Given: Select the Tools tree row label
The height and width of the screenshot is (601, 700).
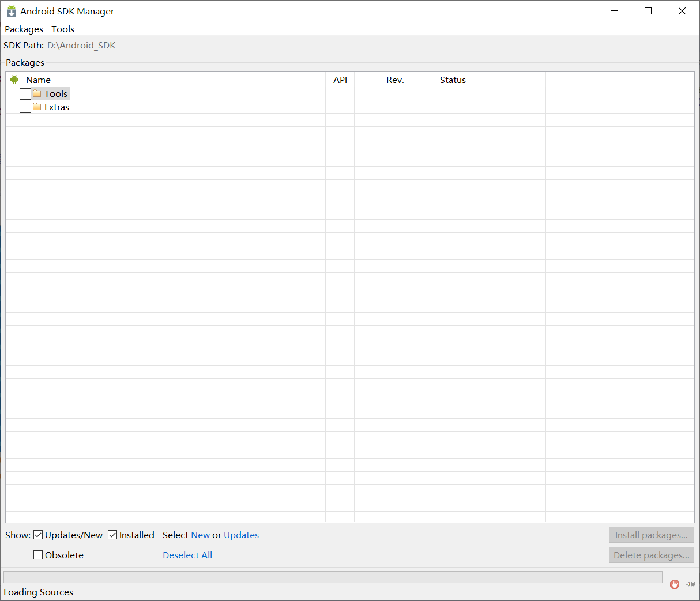Looking at the screenshot, I should tap(56, 93).
